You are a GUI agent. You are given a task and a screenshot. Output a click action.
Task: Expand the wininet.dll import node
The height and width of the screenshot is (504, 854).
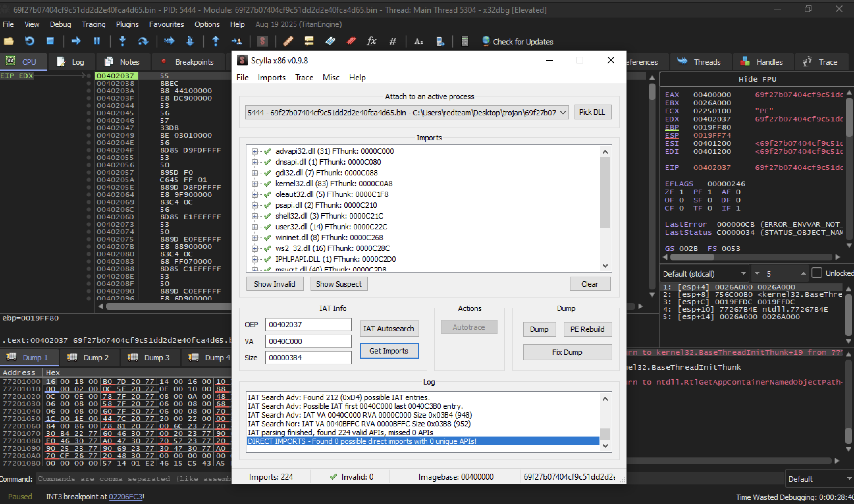255,238
